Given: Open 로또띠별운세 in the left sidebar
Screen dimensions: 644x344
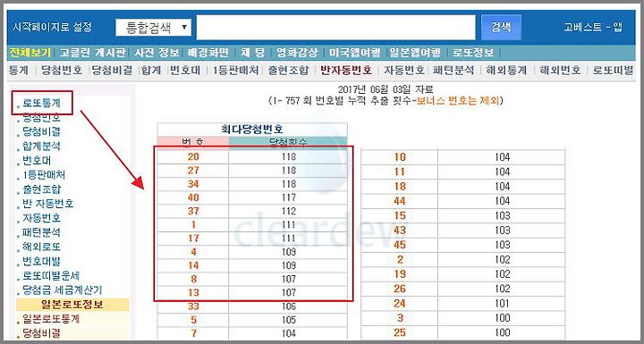Looking at the screenshot, I should (x=51, y=275).
